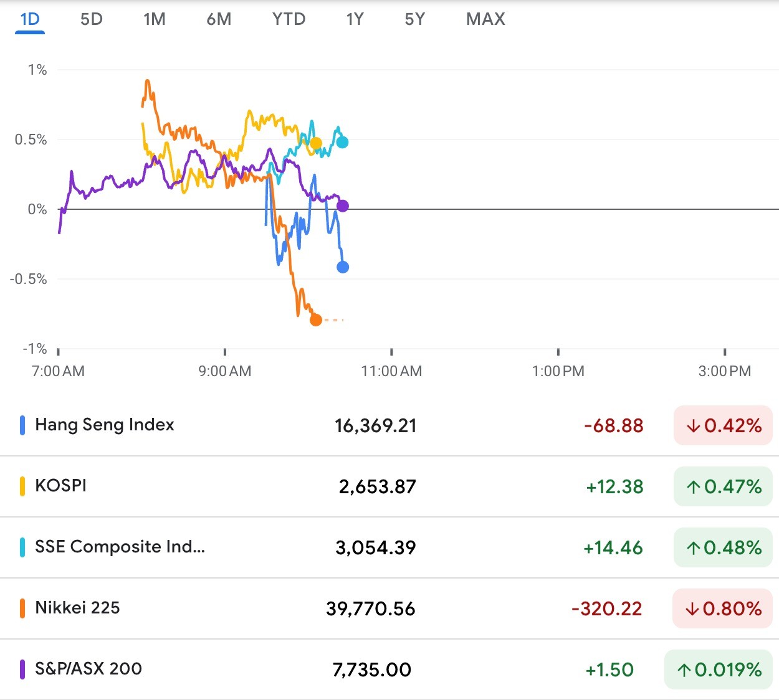The image size is (779, 700).
Task: Click the S&P/ASX 200 up 0.019% badge
Action: pos(719,669)
